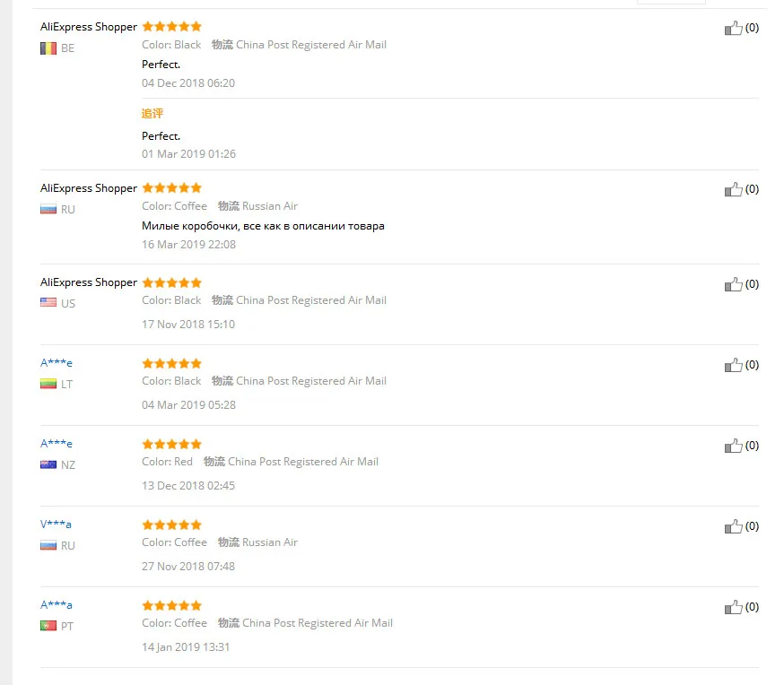Image resolution: width=784 pixels, height=685 pixels.
Task: Click the thumbs-up on the US shopper's review
Action: [x=733, y=284]
